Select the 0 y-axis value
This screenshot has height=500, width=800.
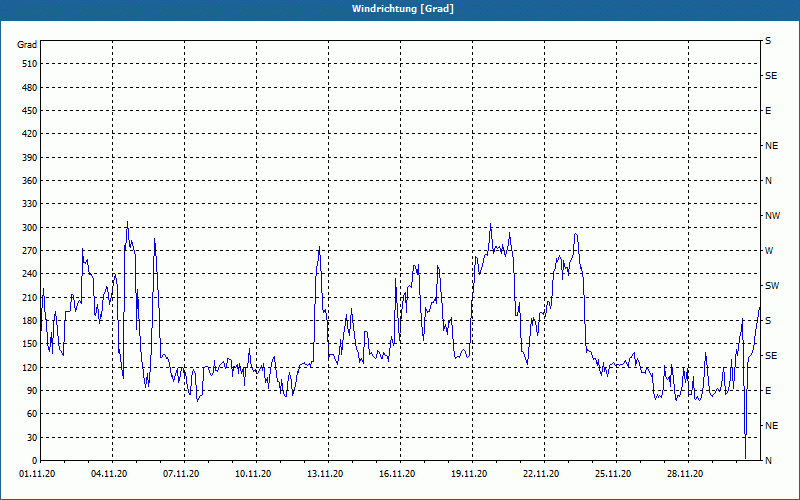point(35,461)
